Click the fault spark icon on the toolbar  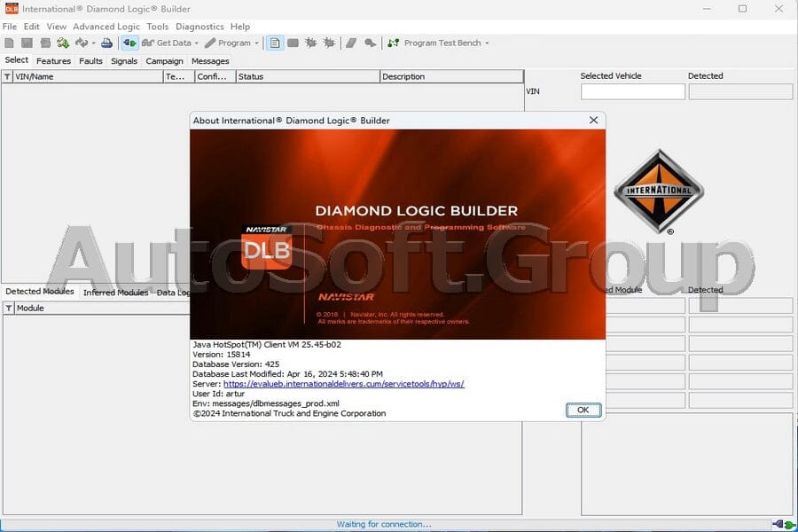(310, 43)
